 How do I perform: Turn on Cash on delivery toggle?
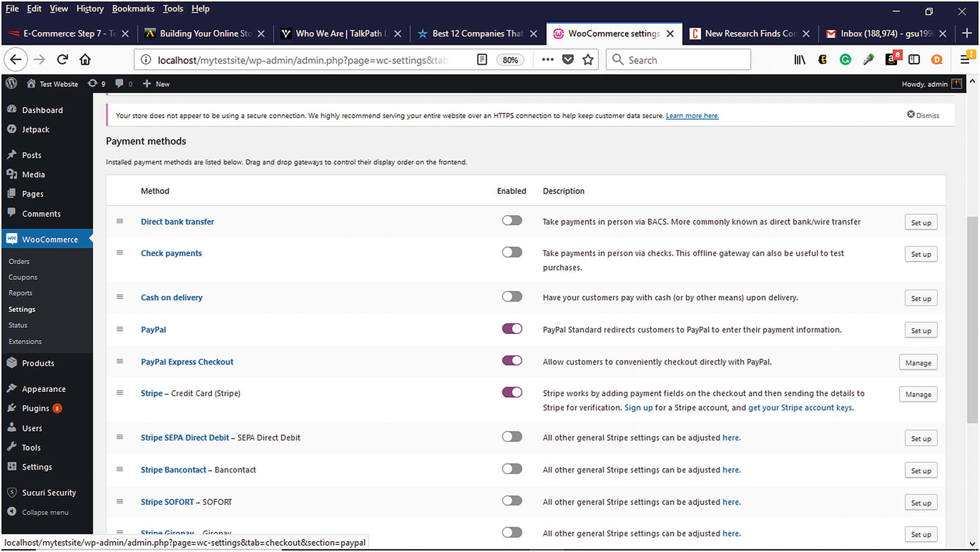point(511,296)
